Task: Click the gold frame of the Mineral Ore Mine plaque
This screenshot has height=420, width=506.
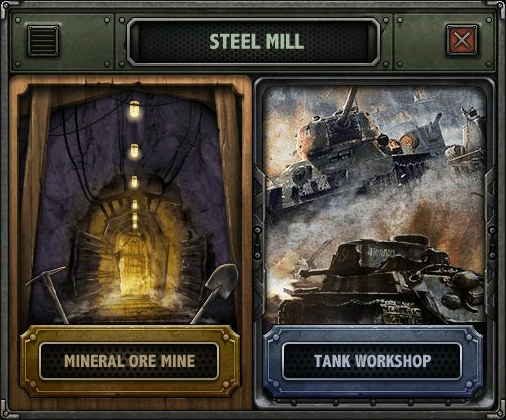Action: [129, 334]
